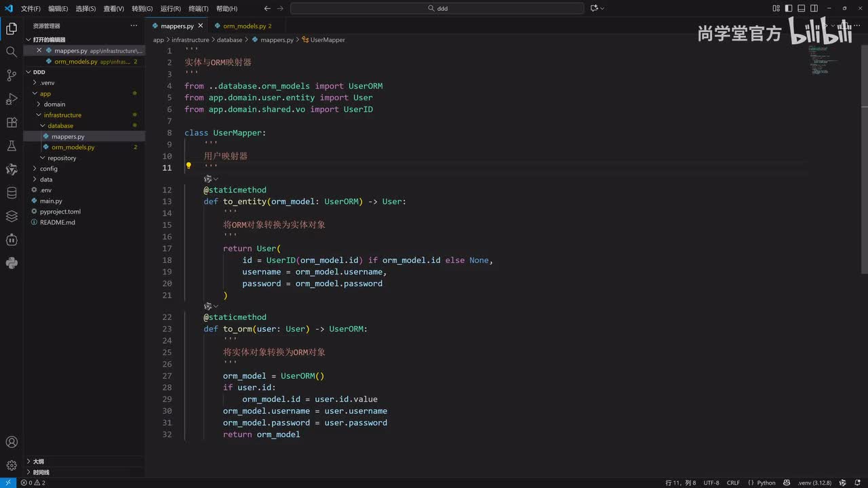Select the .venv (3.12.8) interpreter

click(x=814, y=483)
